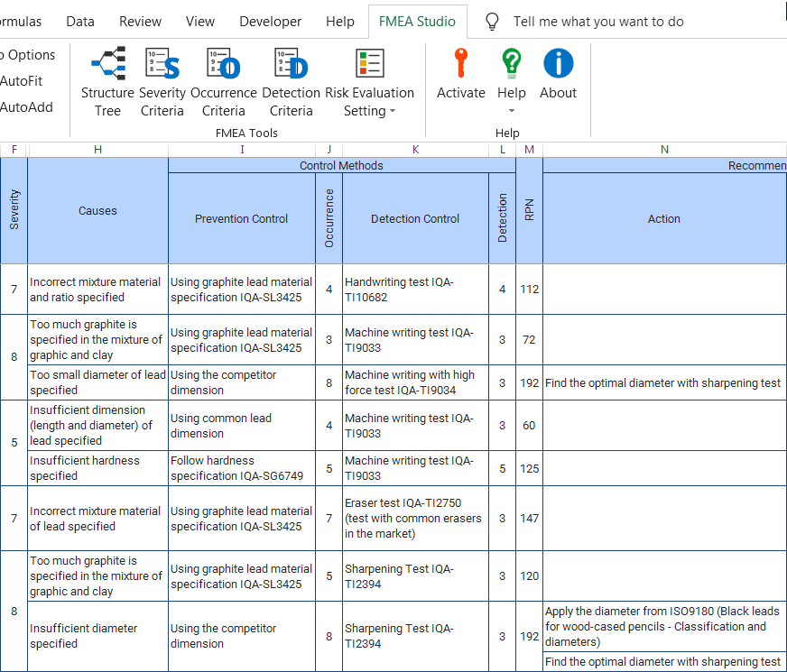Expand the Risk Evaluation Setting dropdown arrow
787x672 pixels.
pyautogui.click(x=392, y=112)
